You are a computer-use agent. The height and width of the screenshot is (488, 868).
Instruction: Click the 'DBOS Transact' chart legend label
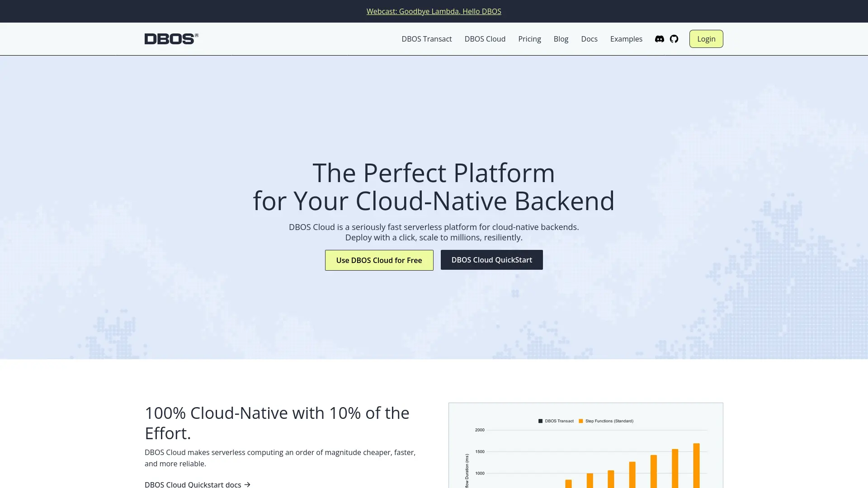click(559, 421)
